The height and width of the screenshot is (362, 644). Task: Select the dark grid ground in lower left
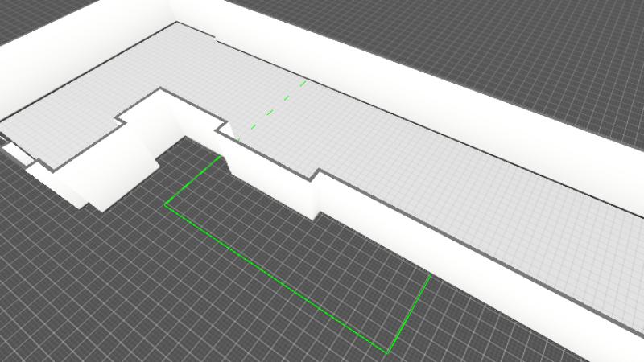coord(80,298)
